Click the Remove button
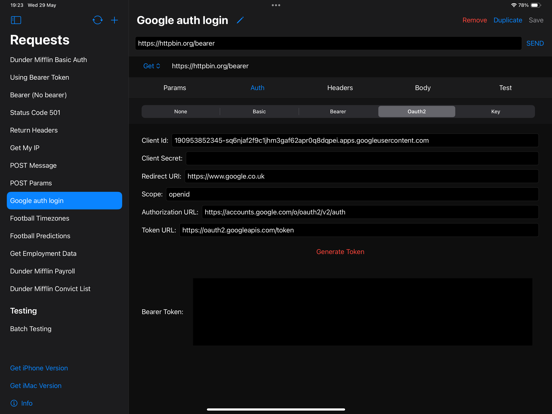 [475, 20]
